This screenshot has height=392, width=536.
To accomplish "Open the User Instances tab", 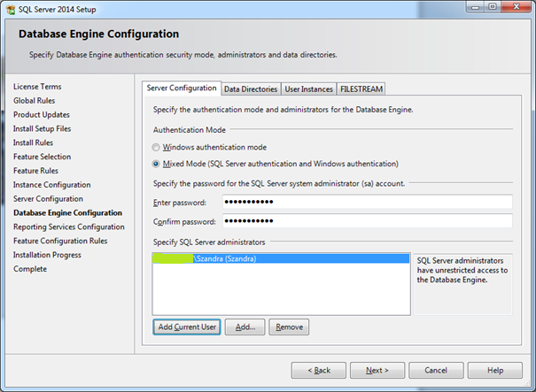I will click(x=308, y=89).
